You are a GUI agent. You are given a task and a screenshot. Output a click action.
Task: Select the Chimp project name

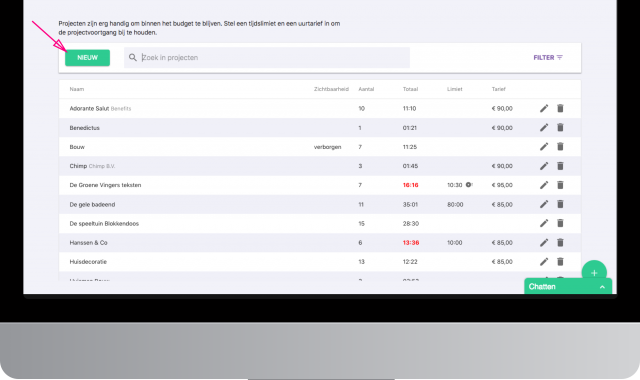[x=78, y=166]
